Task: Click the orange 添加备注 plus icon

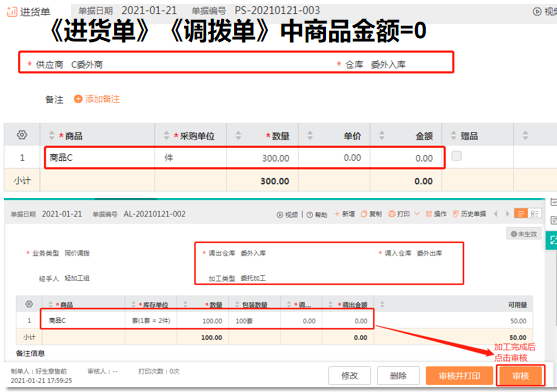Action: coord(78,99)
